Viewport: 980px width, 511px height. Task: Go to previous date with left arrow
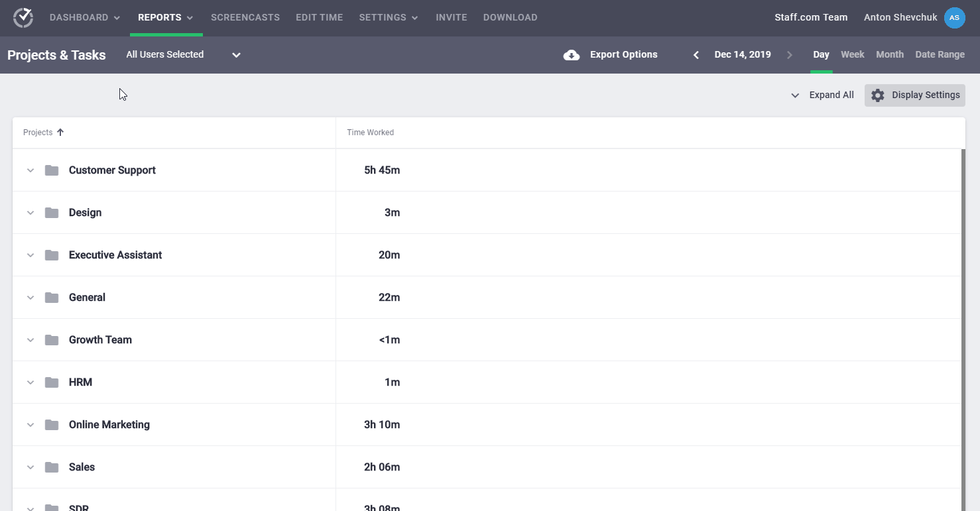click(696, 55)
